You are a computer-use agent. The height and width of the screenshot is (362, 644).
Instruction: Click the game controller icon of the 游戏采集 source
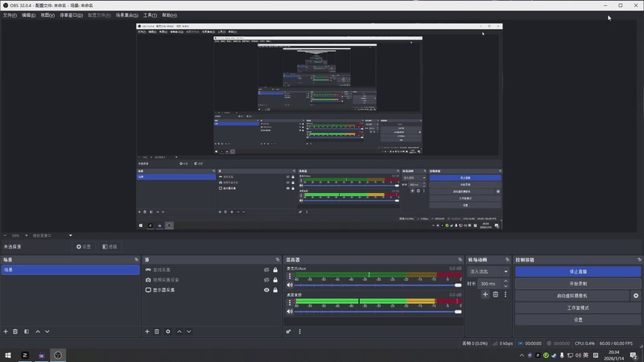tap(148, 269)
